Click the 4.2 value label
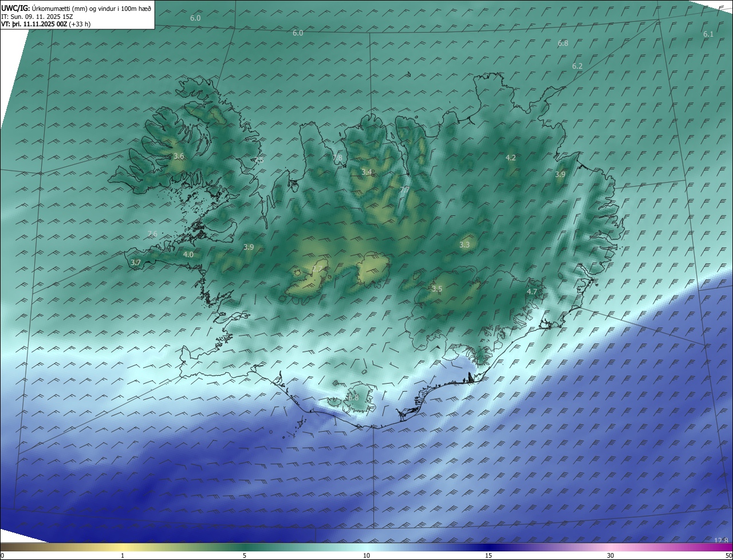Screen dimensions: 733x560 click(x=511, y=158)
